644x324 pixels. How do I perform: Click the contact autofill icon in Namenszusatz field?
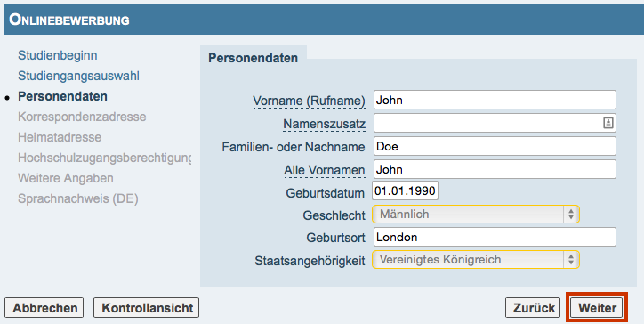tap(608, 123)
